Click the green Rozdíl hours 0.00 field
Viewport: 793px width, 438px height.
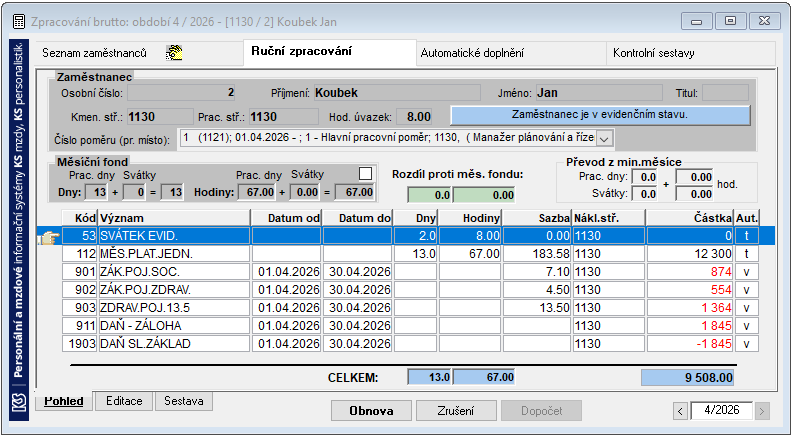click(x=484, y=195)
